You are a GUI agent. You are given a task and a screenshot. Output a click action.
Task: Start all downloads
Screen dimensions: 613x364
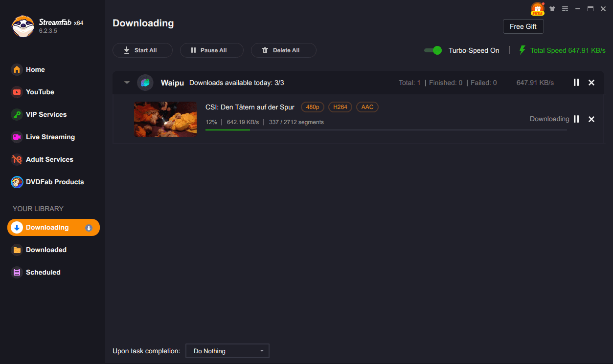coord(142,50)
